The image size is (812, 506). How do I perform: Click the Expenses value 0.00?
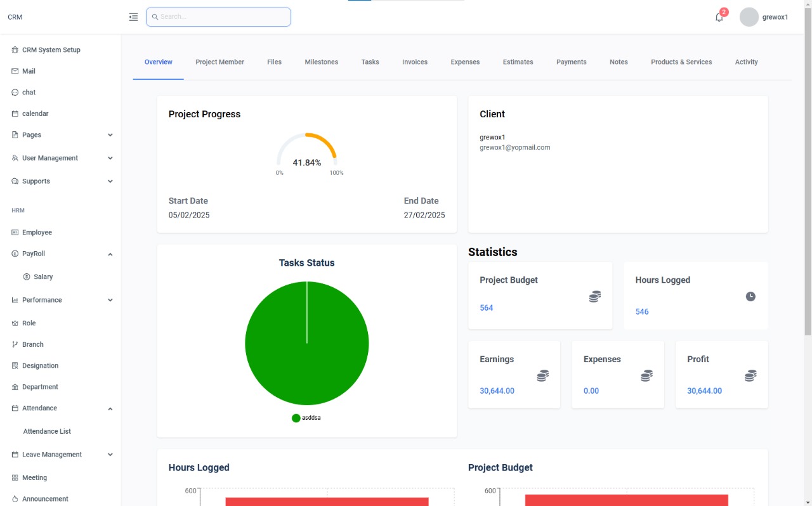[591, 391]
